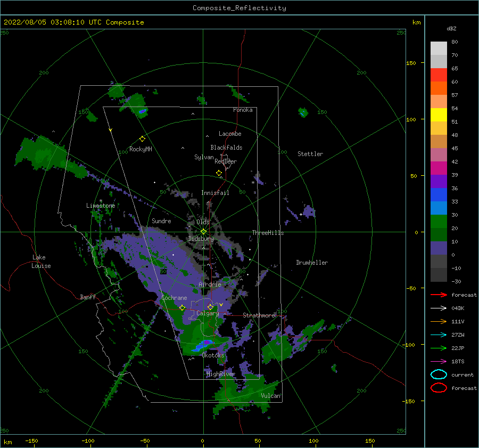479x448 pixels.
Task: Click the Airdrie city label
Action: 210,284
